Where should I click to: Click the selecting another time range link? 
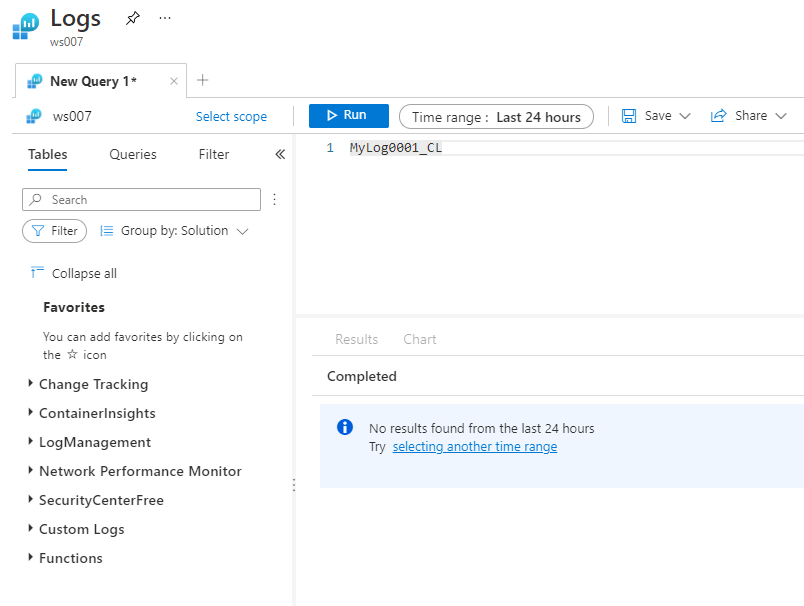[474, 447]
